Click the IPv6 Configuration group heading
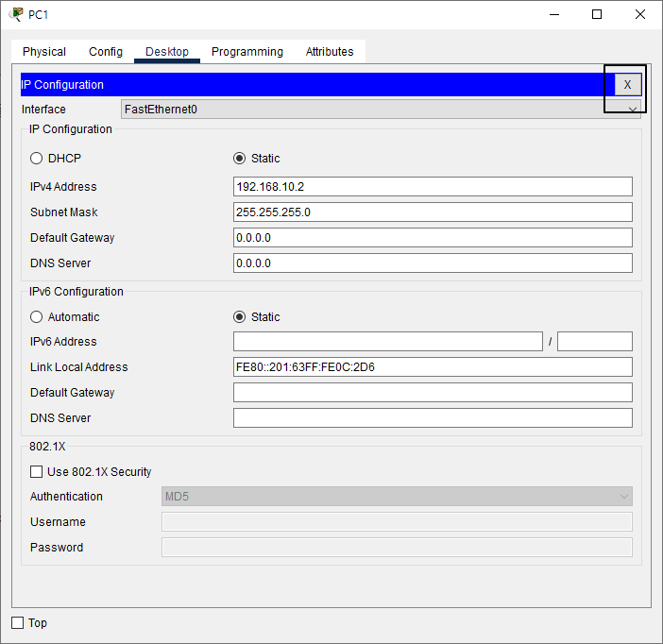663x644 pixels. click(x=76, y=292)
